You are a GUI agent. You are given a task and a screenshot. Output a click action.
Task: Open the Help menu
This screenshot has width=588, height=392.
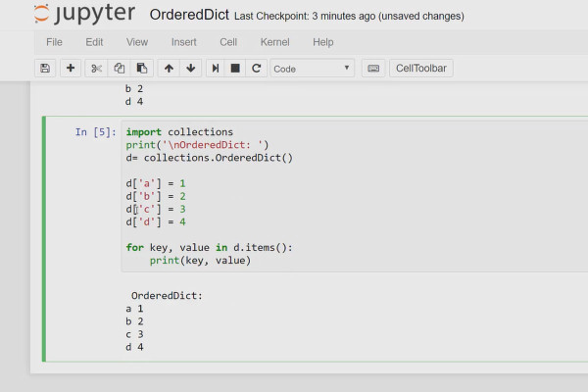click(322, 42)
